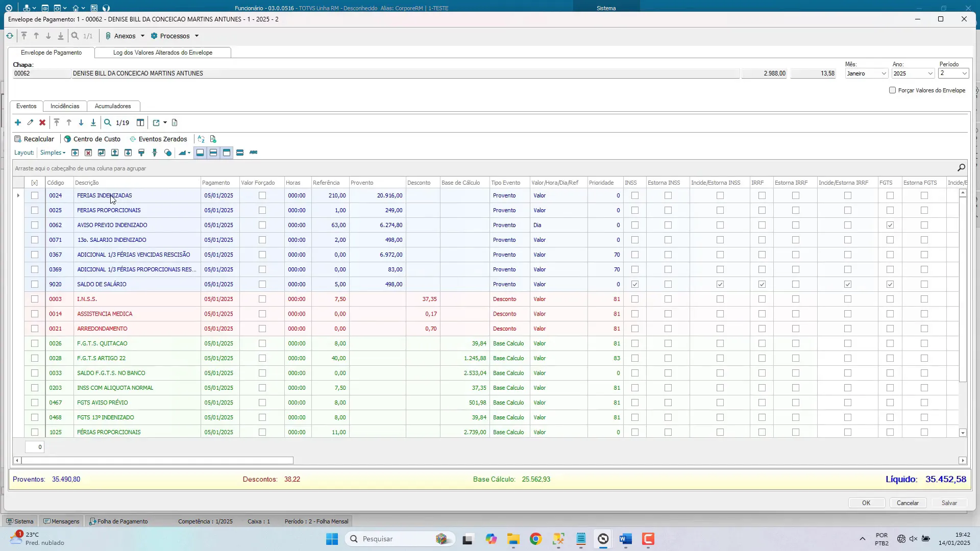This screenshot has height=551, width=980.
Task: Check the row selector for FERIAS PROPORCIONAIS
Action: (35, 210)
